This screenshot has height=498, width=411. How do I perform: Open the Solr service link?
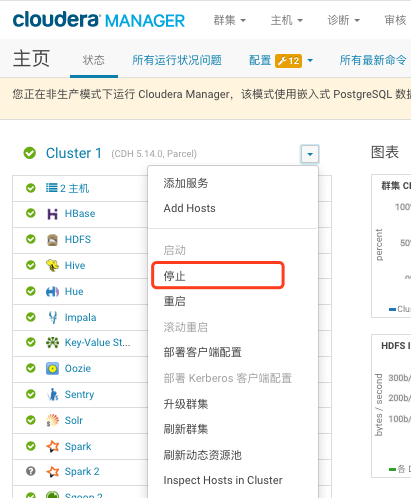(74, 421)
